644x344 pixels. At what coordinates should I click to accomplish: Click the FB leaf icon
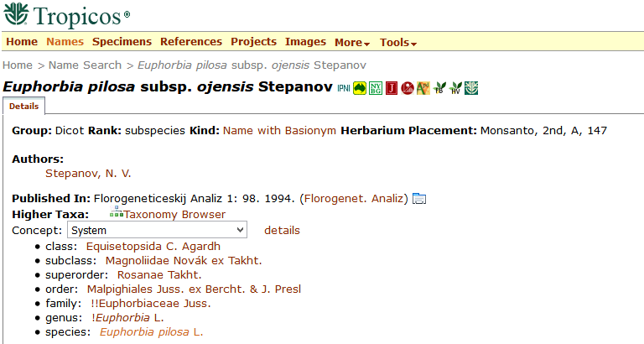click(439, 88)
